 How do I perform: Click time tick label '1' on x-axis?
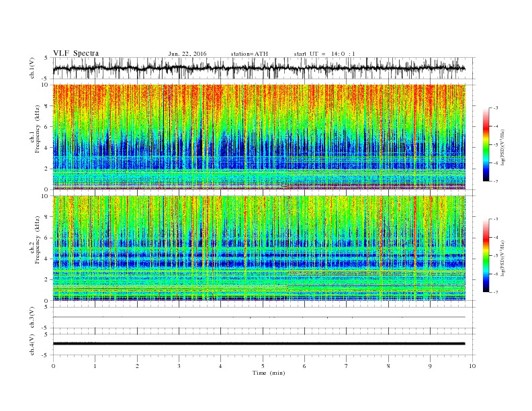coord(95,366)
